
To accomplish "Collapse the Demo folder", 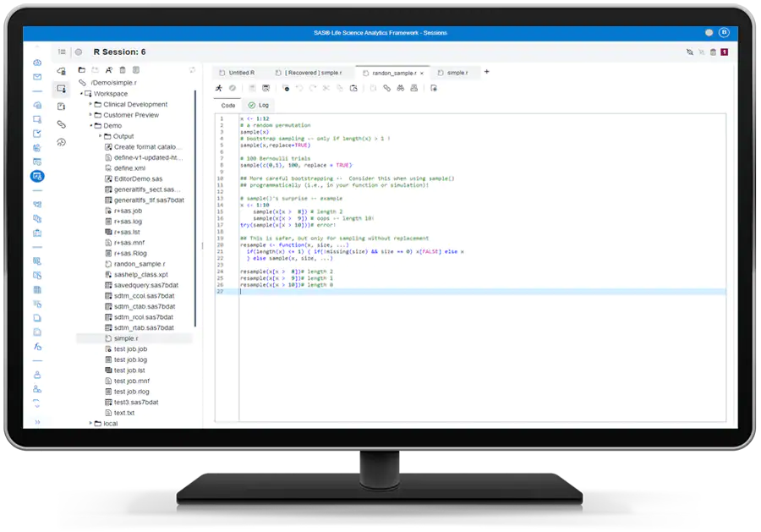I will 90,125.
